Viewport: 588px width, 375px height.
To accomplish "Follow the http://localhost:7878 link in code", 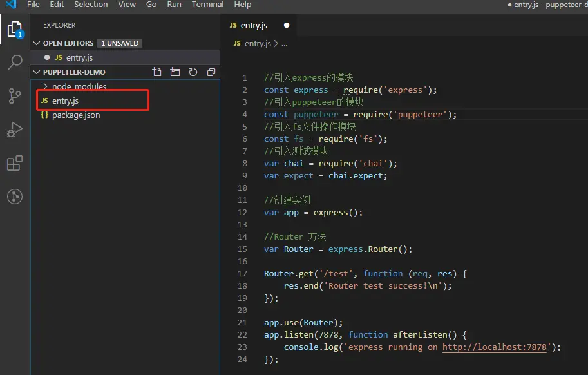I will pos(494,347).
